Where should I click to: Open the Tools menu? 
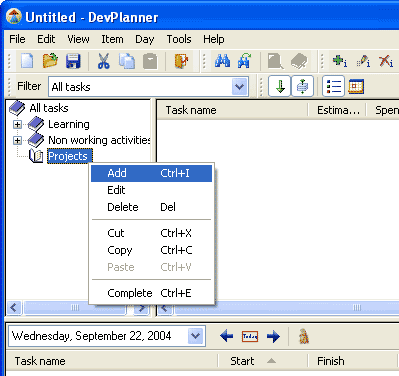(179, 39)
